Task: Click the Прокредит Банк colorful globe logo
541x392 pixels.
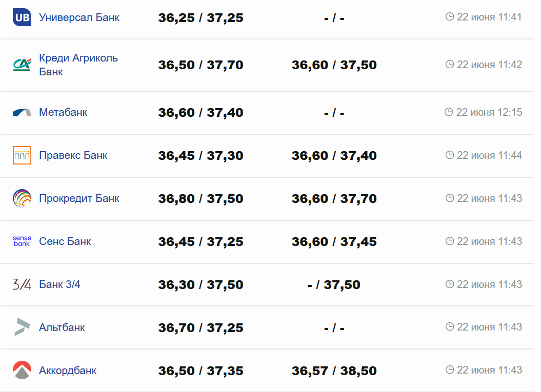Action: (x=22, y=198)
